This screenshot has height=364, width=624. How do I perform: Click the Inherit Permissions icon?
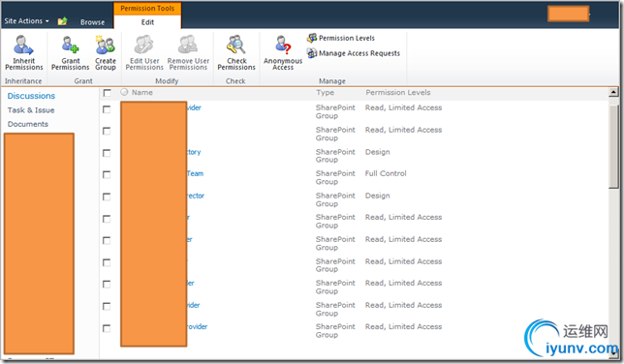pos(23,52)
